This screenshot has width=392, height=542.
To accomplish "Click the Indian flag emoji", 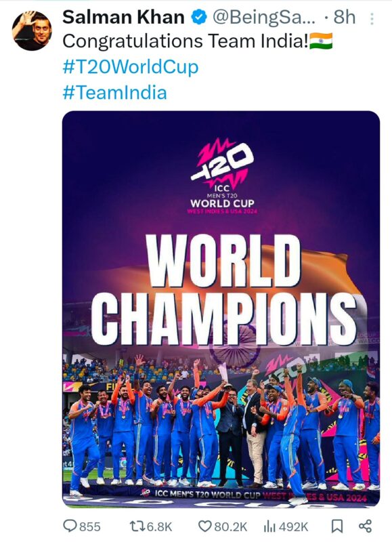I will click(x=321, y=41).
